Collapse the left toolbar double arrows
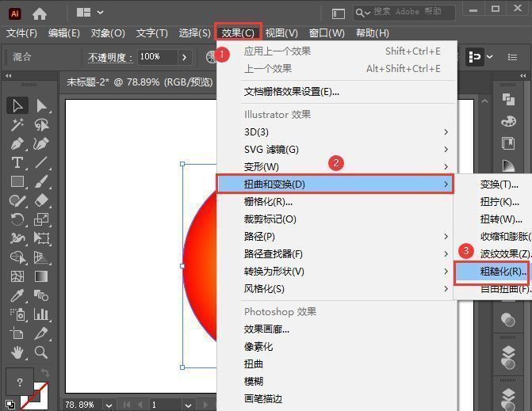The image size is (532, 411). 9,75
